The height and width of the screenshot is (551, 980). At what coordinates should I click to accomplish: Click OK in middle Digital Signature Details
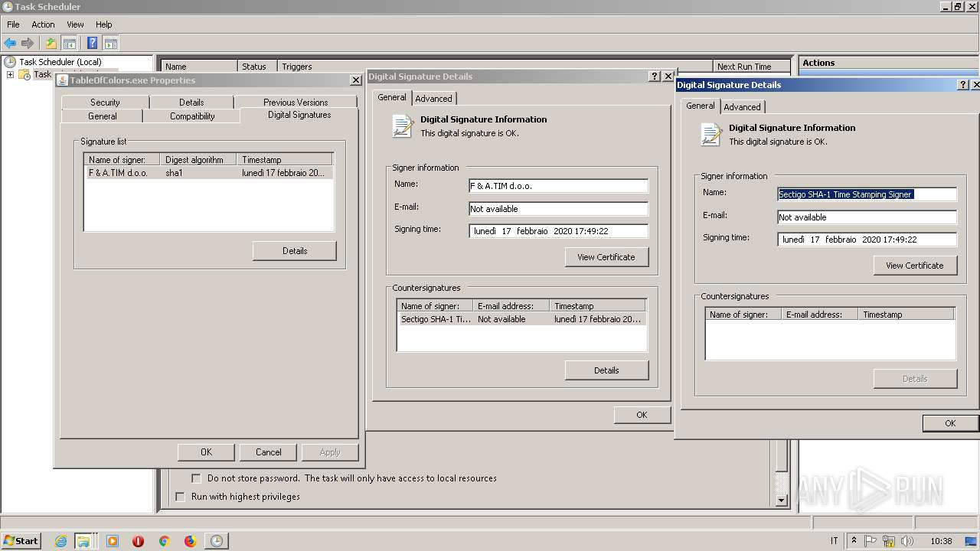click(x=642, y=415)
